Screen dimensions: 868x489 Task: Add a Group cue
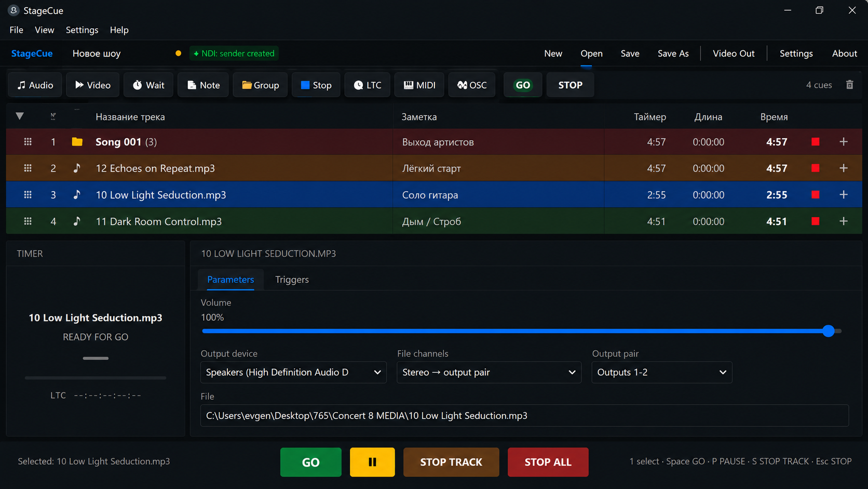(260, 85)
